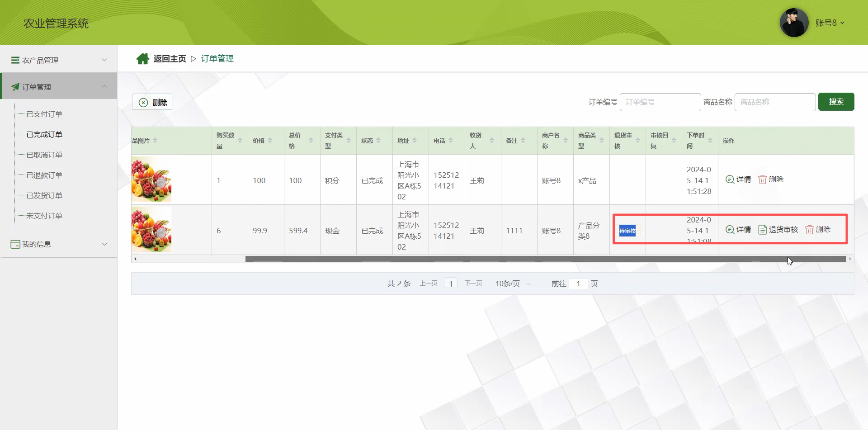Sort by 下单时间 column arrows
Image resolution: width=868 pixels, height=430 pixels.
710,141
